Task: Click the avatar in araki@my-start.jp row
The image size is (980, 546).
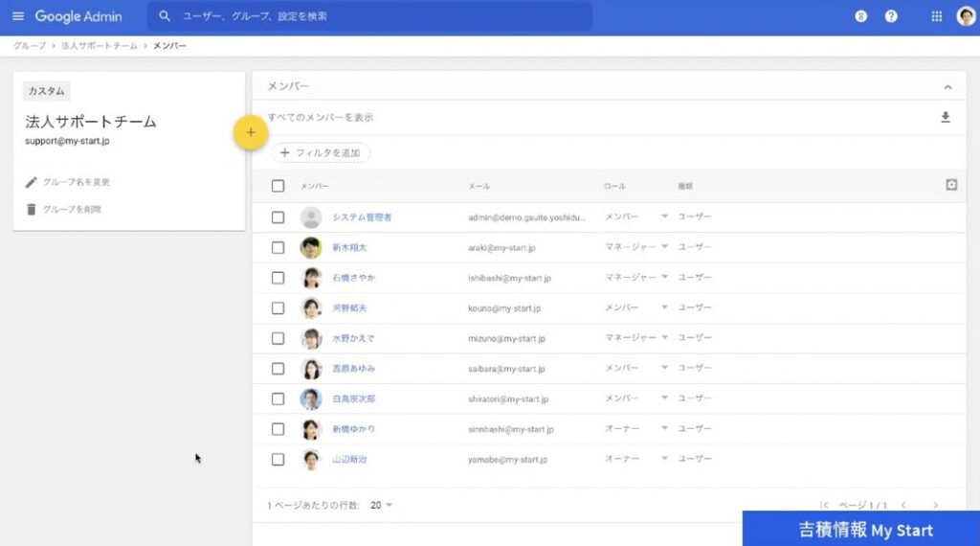Action: [x=311, y=248]
